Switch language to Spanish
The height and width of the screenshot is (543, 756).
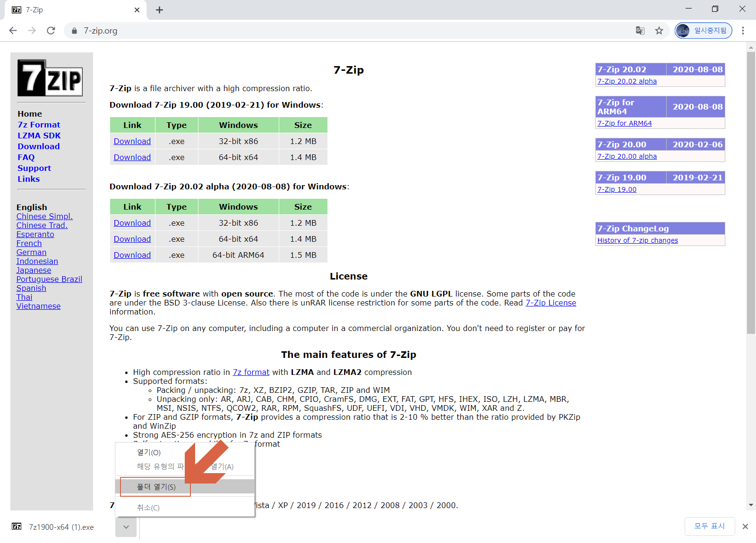pos(31,288)
